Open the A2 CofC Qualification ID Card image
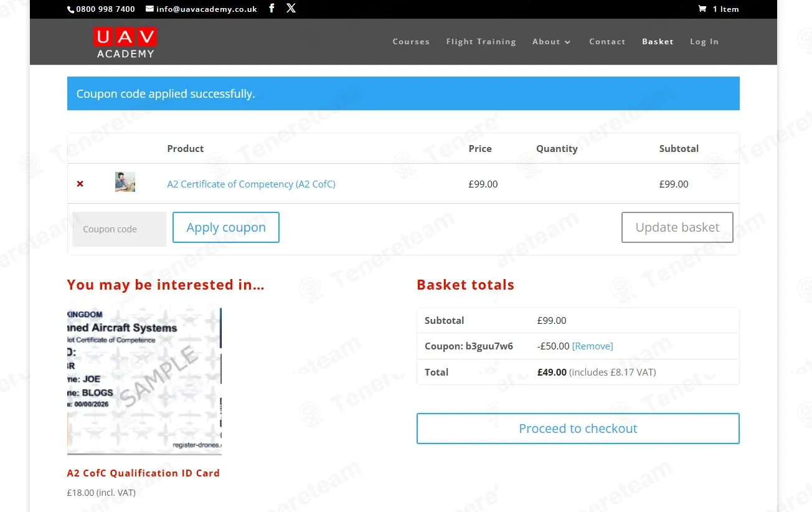 (144, 381)
